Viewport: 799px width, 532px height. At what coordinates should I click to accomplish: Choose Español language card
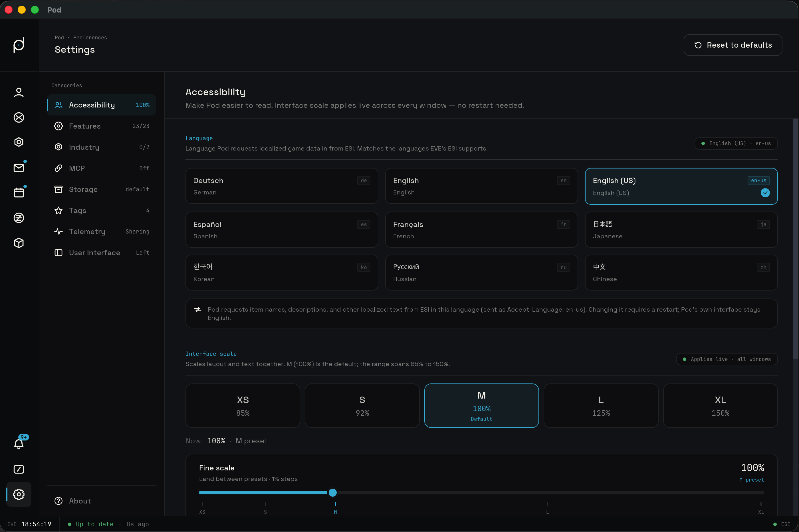coord(282,230)
